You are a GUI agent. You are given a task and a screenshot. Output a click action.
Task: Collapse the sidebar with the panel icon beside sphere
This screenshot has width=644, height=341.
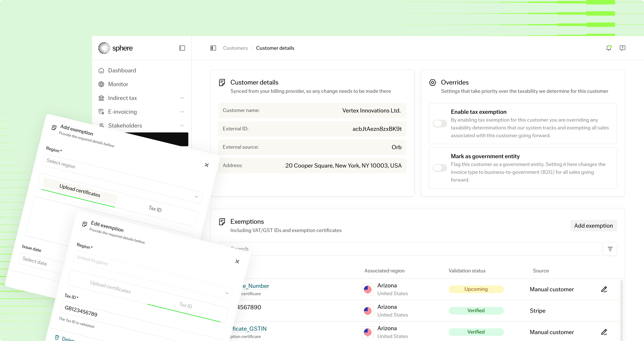[x=182, y=48]
